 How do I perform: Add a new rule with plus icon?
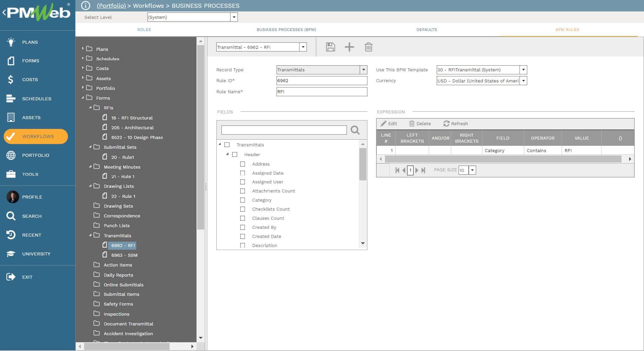coord(349,47)
